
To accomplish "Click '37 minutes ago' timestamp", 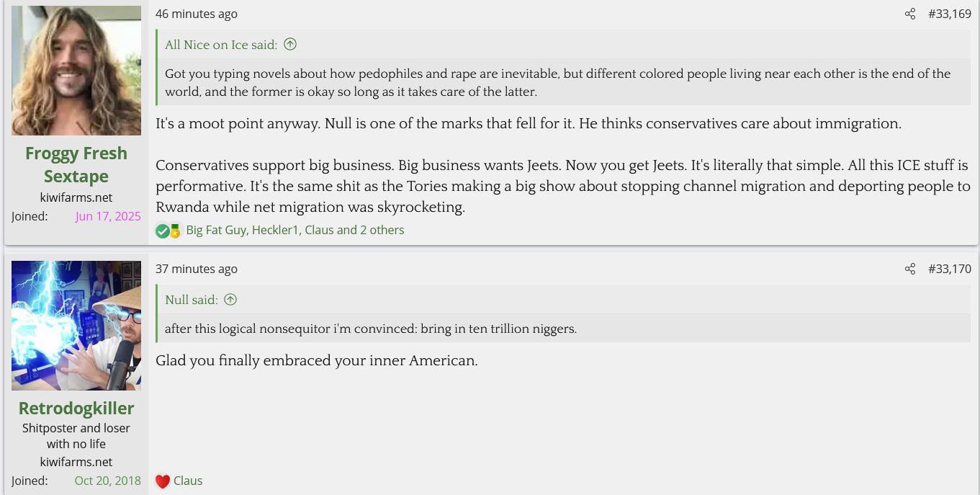I will [x=196, y=269].
